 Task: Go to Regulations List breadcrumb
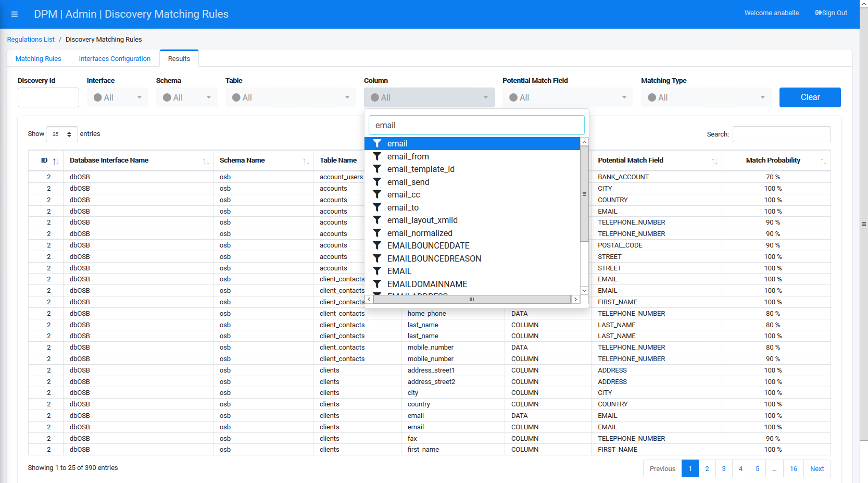(31, 40)
